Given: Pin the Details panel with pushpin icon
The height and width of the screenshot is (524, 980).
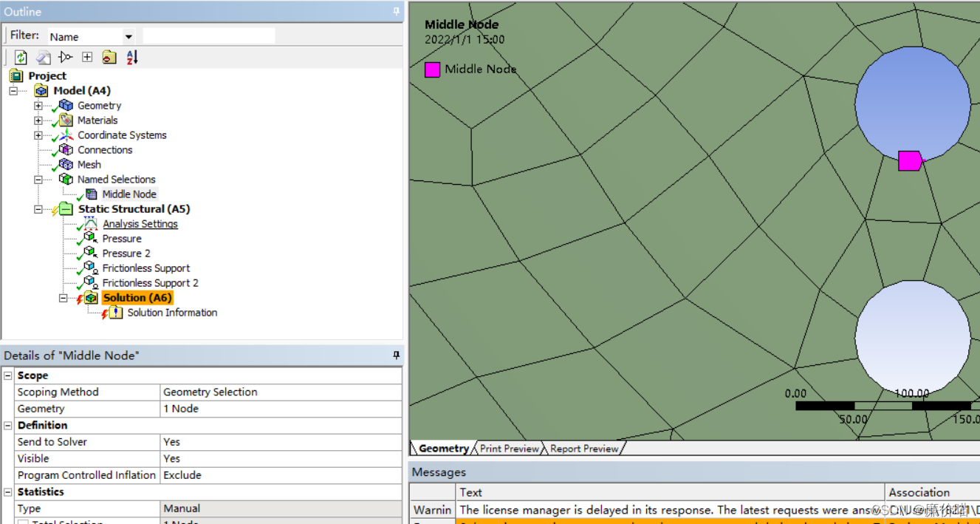Looking at the screenshot, I should [x=397, y=355].
